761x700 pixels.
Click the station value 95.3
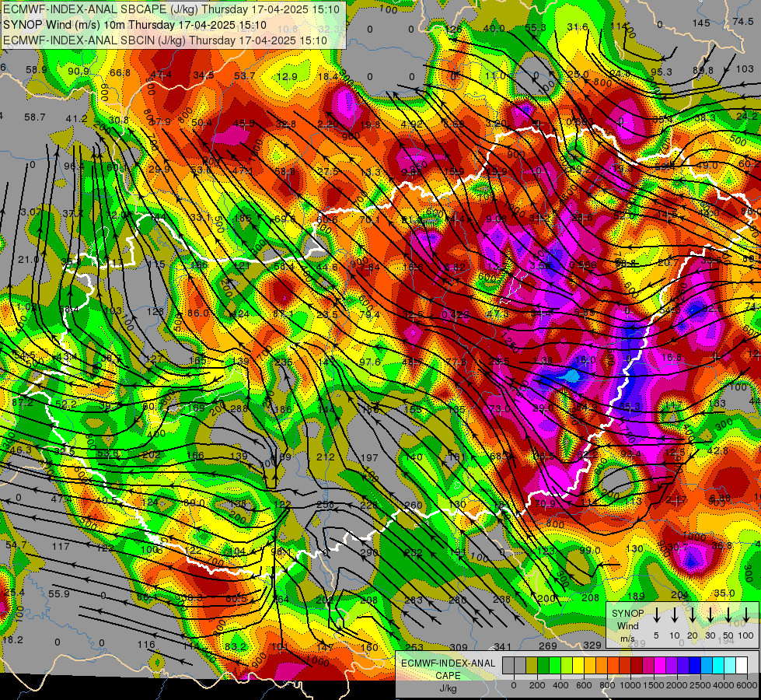662,72
